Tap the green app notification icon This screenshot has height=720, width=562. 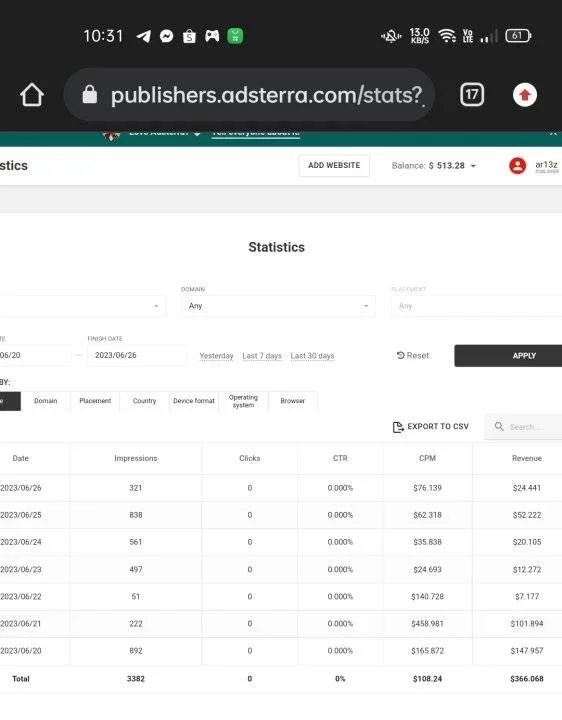pyautogui.click(x=235, y=36)
